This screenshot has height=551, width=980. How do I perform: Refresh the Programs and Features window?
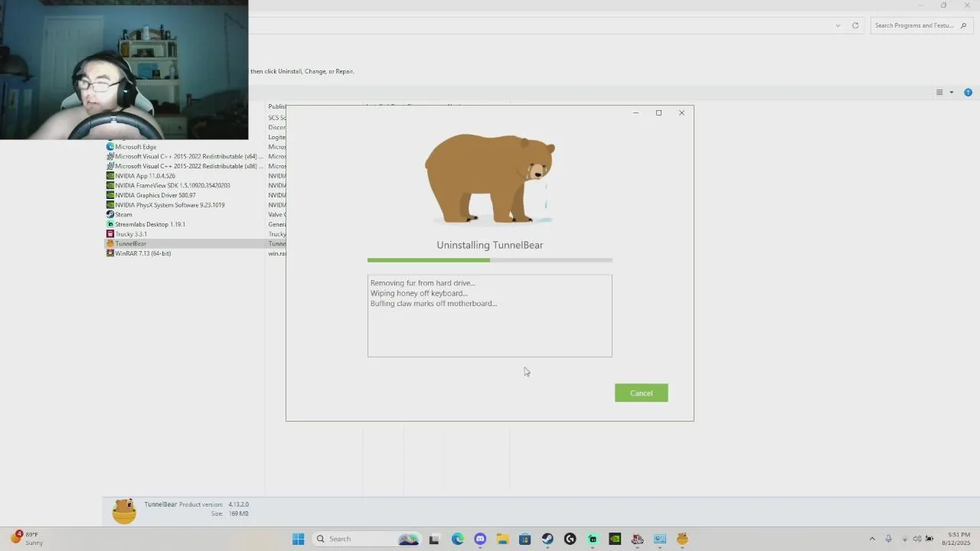click(855, 25)
